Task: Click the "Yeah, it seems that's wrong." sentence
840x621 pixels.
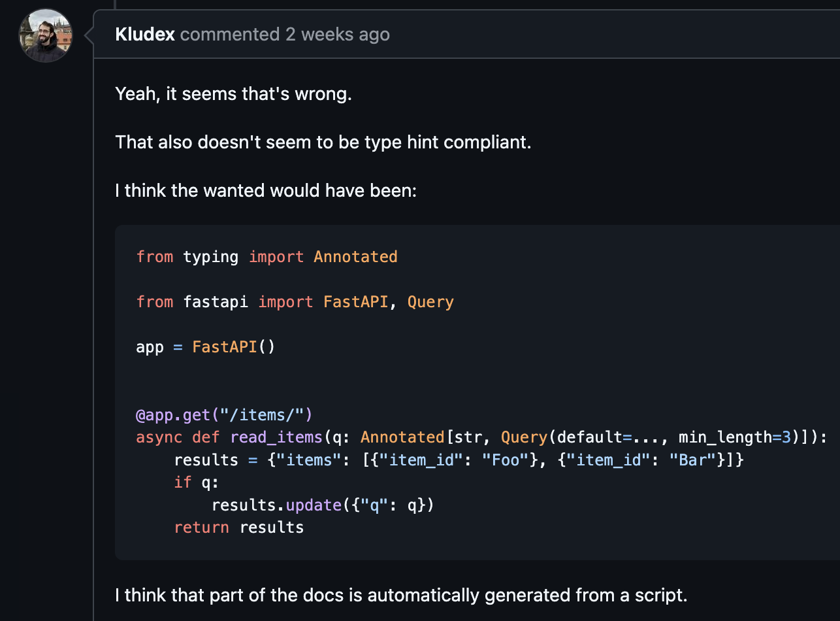Action: click(233, 94)
